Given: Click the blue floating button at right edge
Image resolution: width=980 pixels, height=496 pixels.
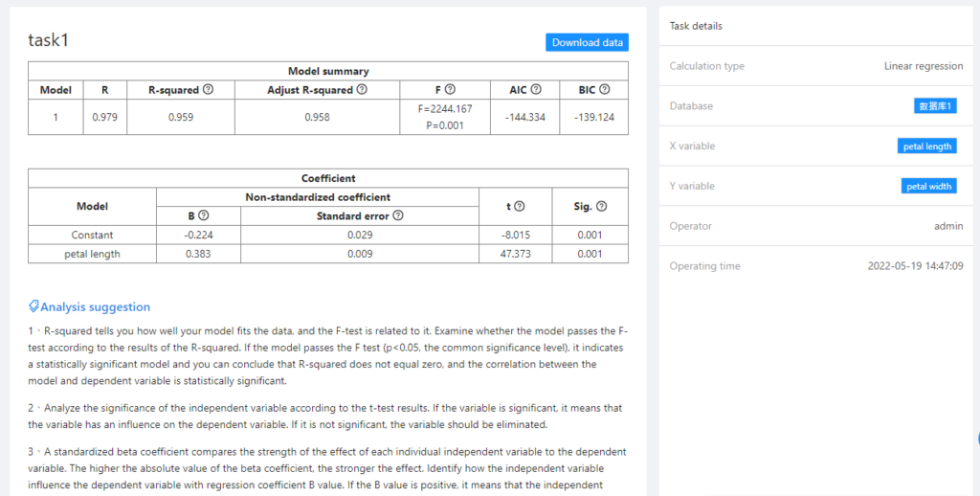Looking at the screenshot, I should coord(976,439).
